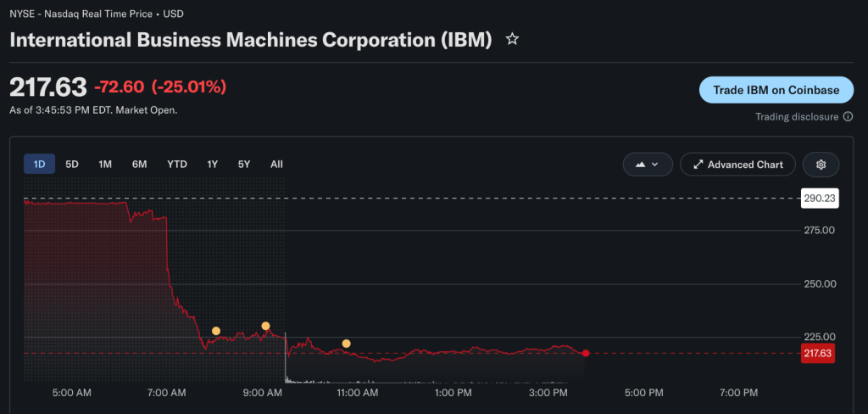Click the (-25.01%) percent change
This screenshot has width=868, height=414.
tap(189, 87)
